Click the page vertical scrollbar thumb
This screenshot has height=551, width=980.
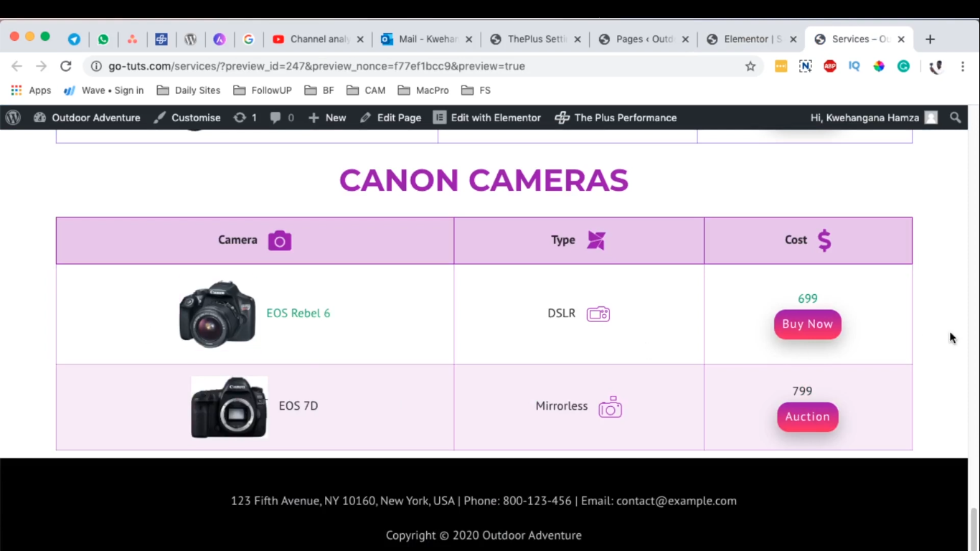974,529
